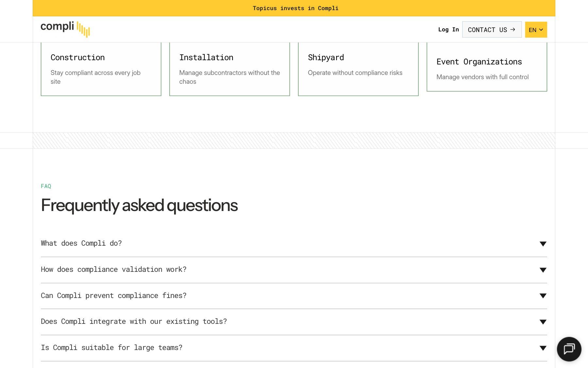Expand 'Can Compli prevent compliance fines?'
The image size is (588, 368).
click(294, 296)
